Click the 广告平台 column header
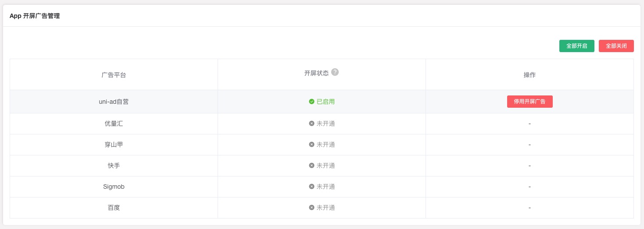Viewport: 644px width, 229px height. click(114, 75)
